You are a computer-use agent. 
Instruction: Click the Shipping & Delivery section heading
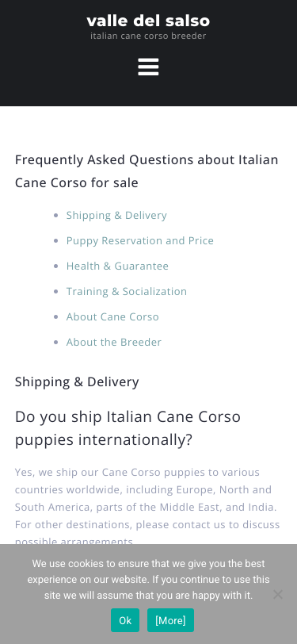tap(77, 382)
